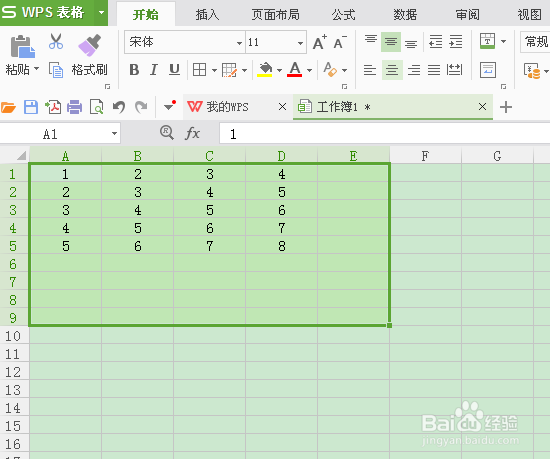Viewport: 550px width, 459px height.
Task: Open the 宋体 font name dropdown
Action: (239, 43)
